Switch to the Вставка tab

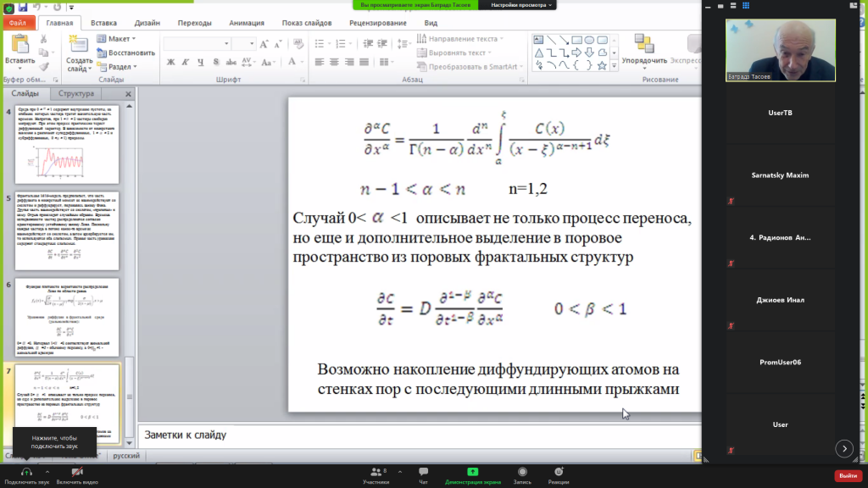coord(103,23)
